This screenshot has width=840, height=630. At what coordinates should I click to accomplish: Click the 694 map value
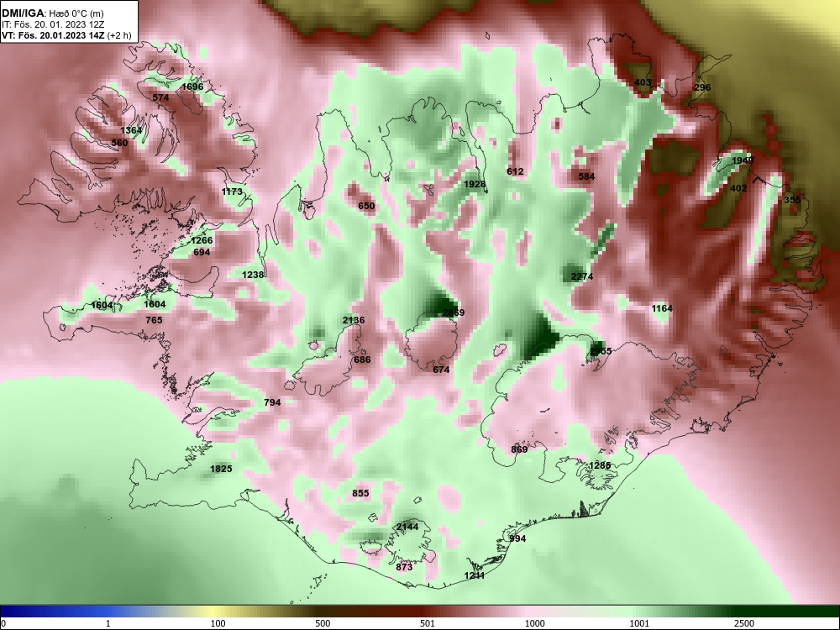click(x=202, y=252)
